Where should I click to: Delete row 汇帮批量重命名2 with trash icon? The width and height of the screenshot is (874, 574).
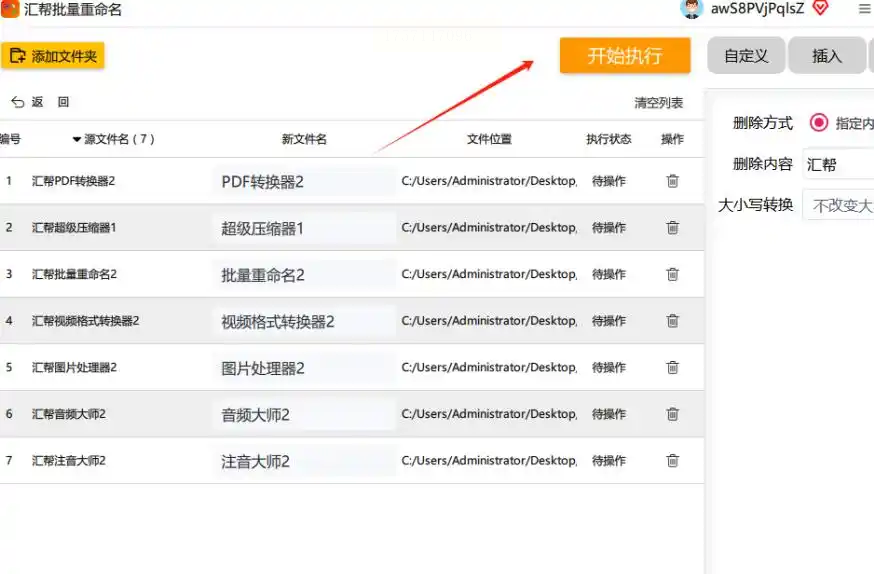673,274
